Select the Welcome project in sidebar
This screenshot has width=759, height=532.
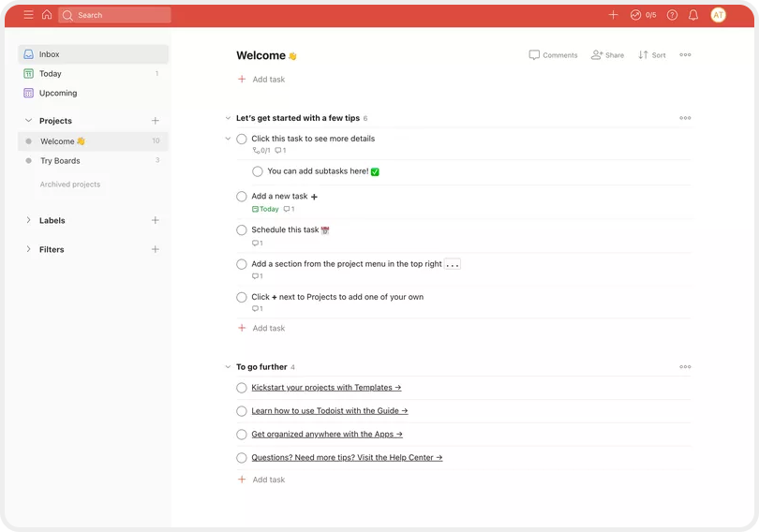click(x=94, y=141)
